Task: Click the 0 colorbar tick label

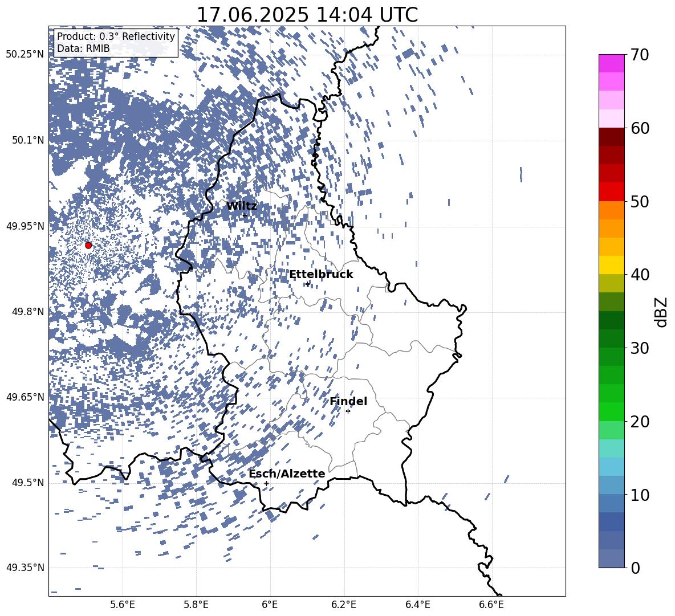Action: (x=635, y=568)
